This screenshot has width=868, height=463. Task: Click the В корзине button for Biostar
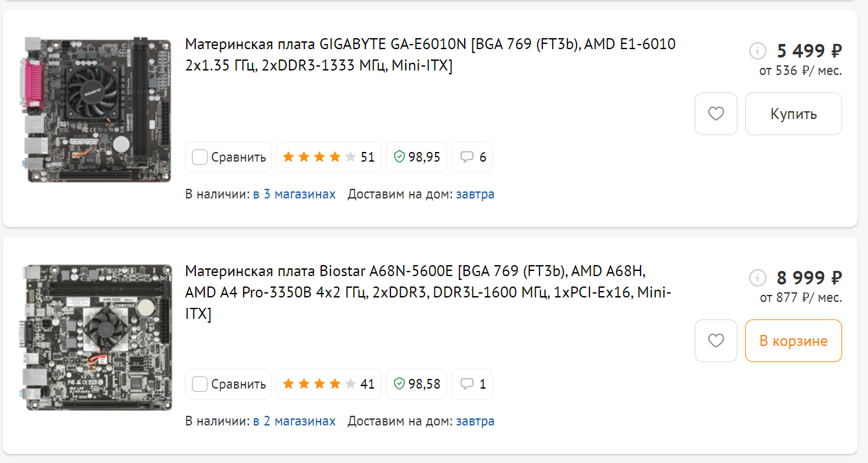(x=794, y=341)
